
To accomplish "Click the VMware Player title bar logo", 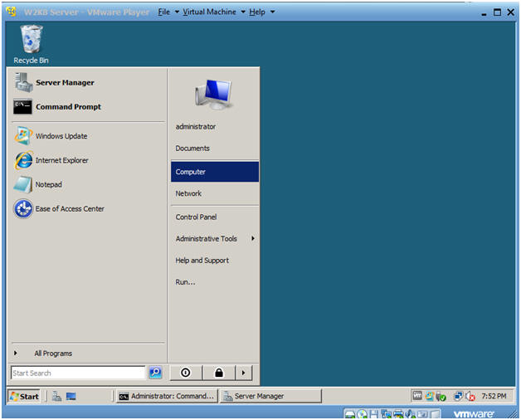I will click(x=12, y=12).
